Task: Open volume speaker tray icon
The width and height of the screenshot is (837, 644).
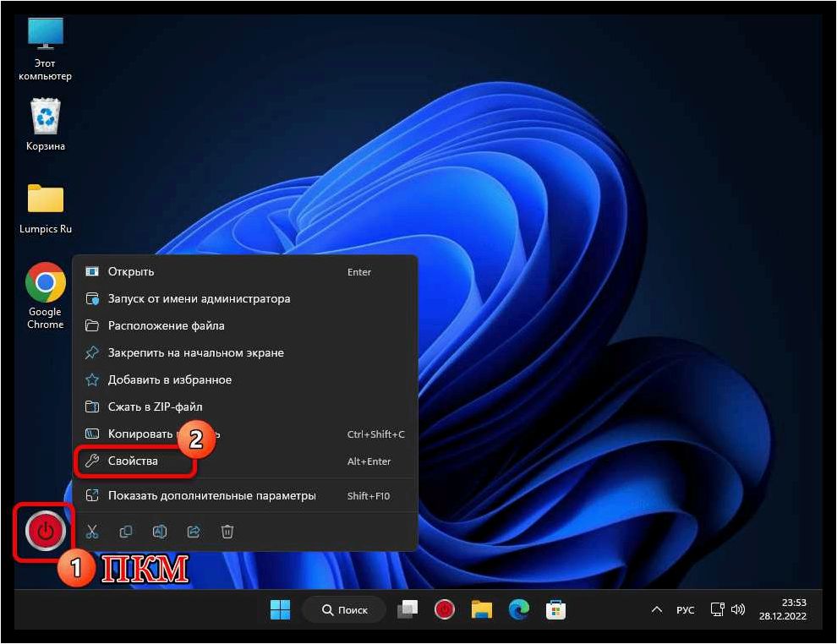Action: coord(738,609)
